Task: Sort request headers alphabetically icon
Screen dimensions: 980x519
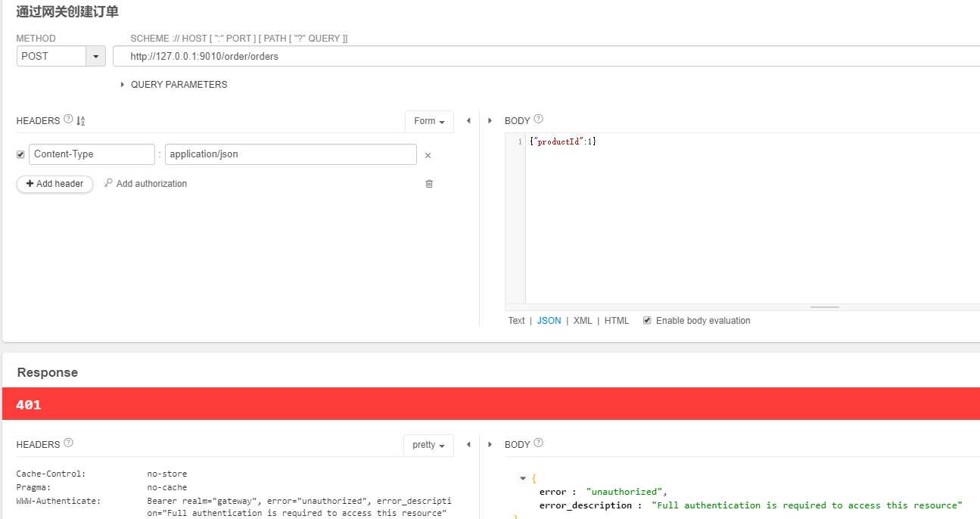Action: coord(81,121)
